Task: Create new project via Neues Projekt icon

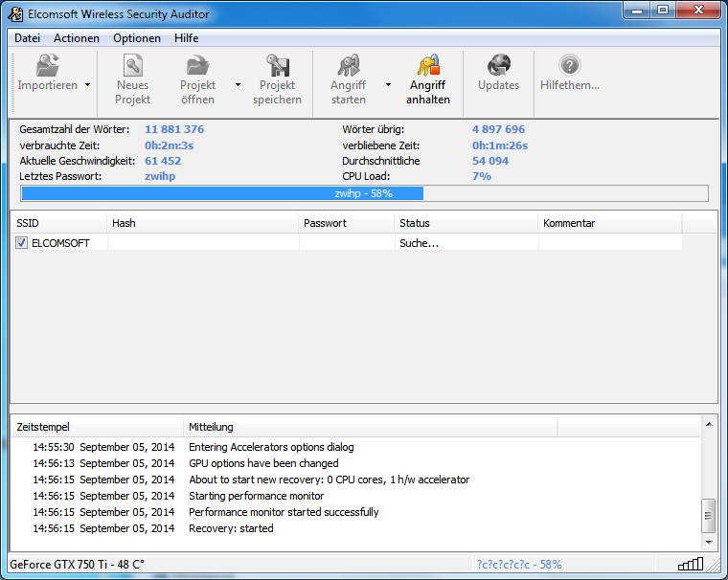Action: (132, 67)
